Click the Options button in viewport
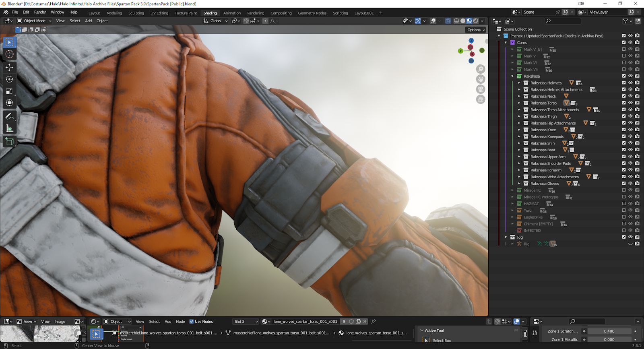The height and width of the screenshot is (349, 644). pos(476,30)
